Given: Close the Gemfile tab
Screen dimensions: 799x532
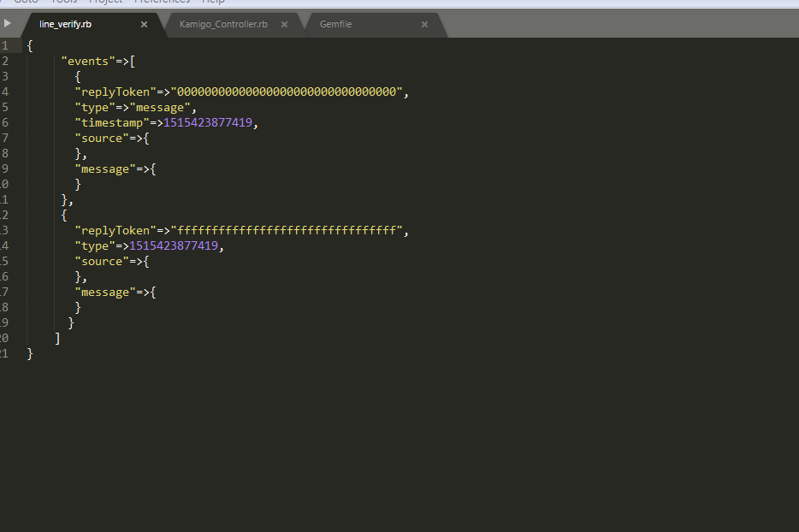Looking at the screenshot, I should pyautogui.click(x=424, y=25).
